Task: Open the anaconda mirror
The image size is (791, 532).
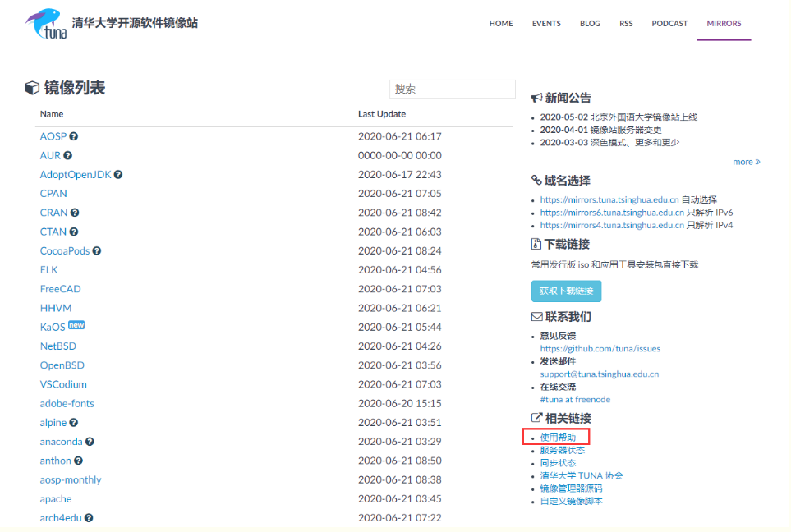Action: [x=61, y=442]
